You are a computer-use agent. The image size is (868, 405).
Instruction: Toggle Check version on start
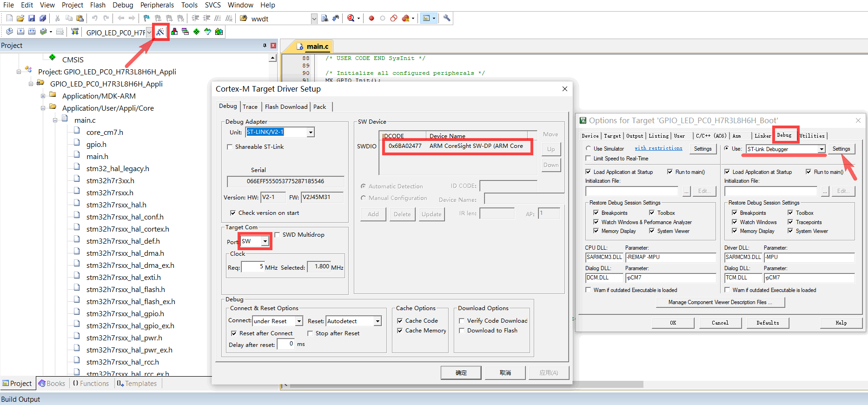click(x=233, y=213)
